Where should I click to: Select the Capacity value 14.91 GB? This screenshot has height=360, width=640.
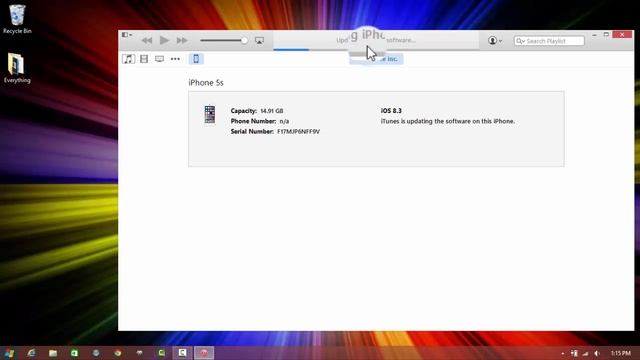pyautogui.click(x=272, y=111)
